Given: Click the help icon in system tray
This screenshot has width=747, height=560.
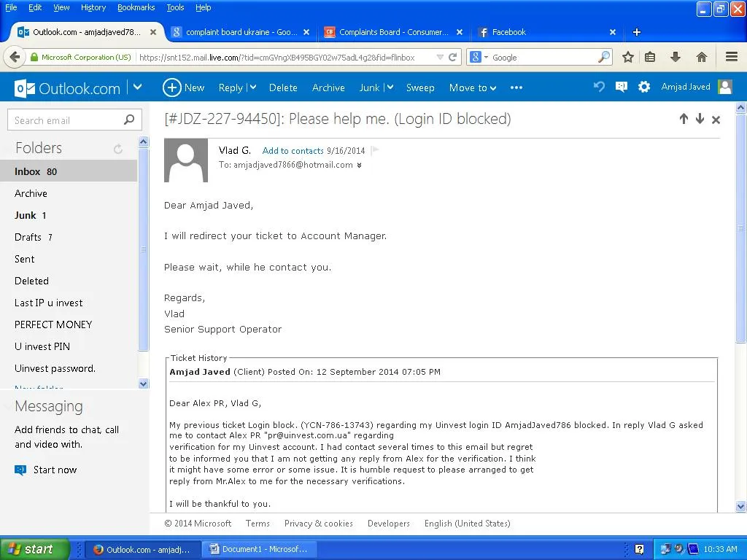Looking at the screenshot, I should [x=639, y=549].
